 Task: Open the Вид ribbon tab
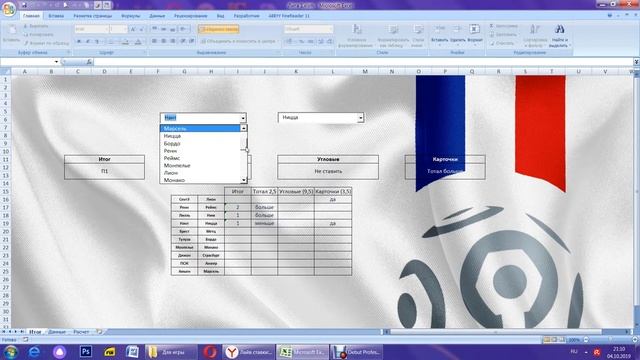[220, 16]
